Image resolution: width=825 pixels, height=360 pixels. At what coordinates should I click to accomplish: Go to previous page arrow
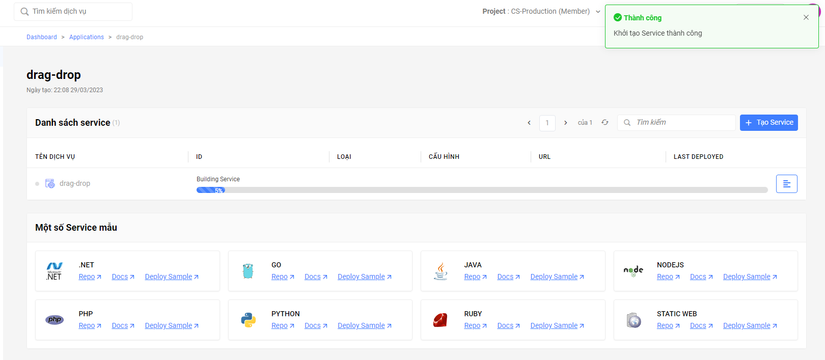529,123
